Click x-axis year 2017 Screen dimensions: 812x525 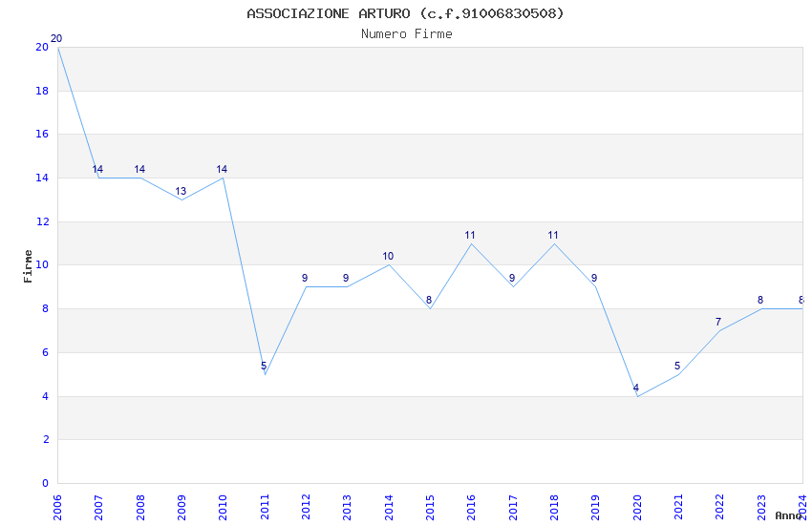(513, 507)
